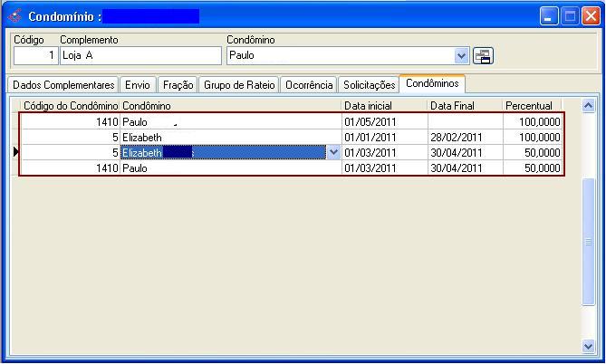The height and width of the screenshot is (364, 606).
Task: Click the Data inicial column header
Action: click(384, 106)
